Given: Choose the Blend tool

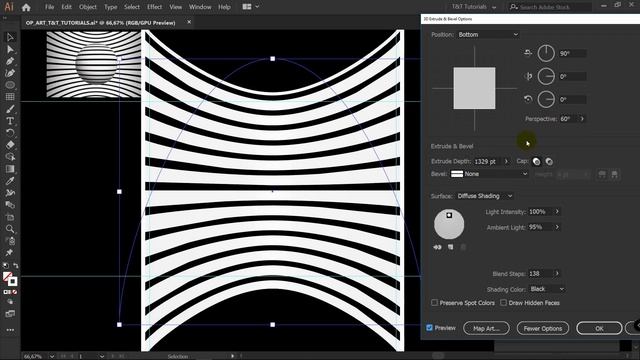Looking at the screenshot, I should click(x=10, y=204).
